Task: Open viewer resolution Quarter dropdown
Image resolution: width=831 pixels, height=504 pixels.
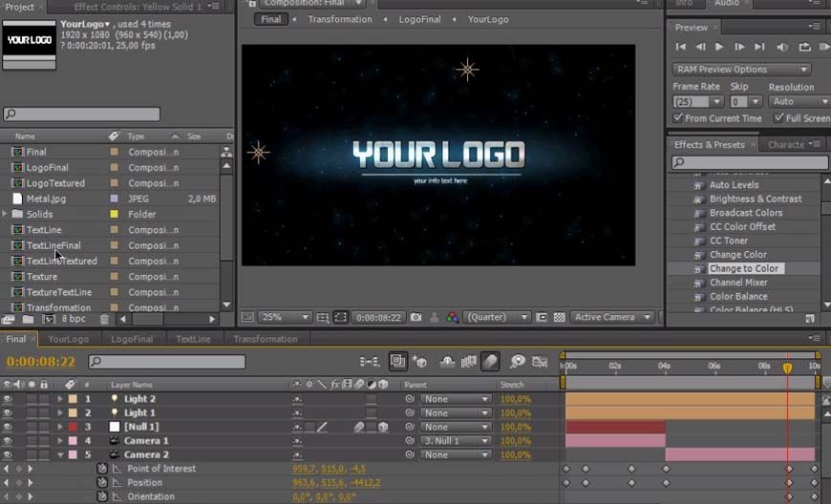Action: click(496, 317)
